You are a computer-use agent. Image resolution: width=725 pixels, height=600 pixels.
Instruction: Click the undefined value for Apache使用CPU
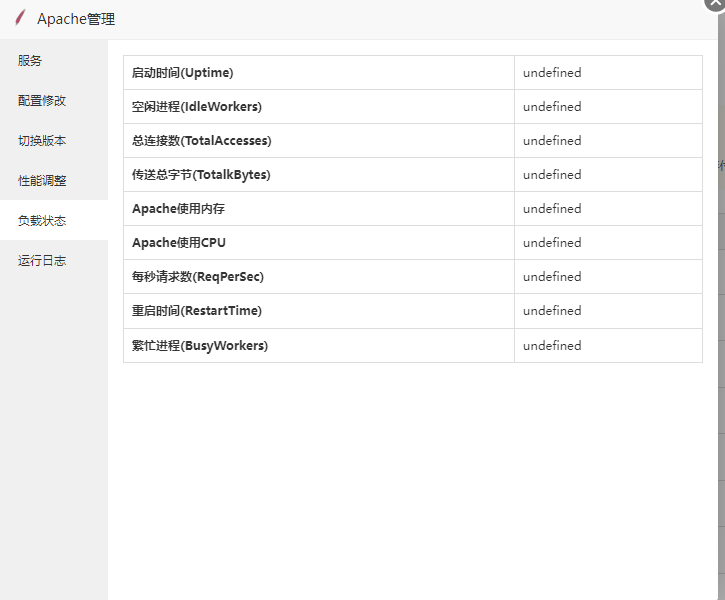pos(552,243)
